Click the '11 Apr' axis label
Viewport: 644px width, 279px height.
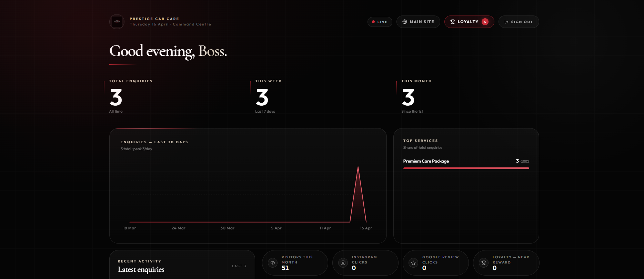[x=325, y=228]
